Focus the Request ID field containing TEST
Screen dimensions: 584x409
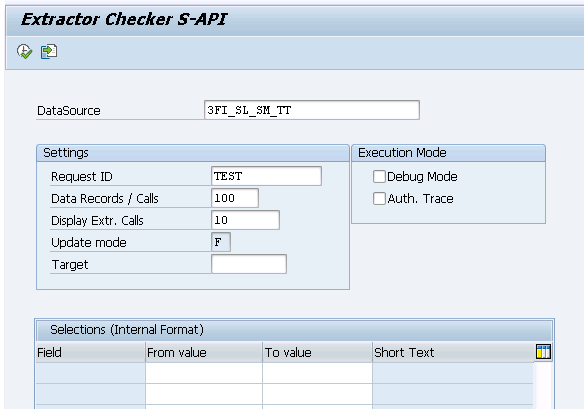266,176
